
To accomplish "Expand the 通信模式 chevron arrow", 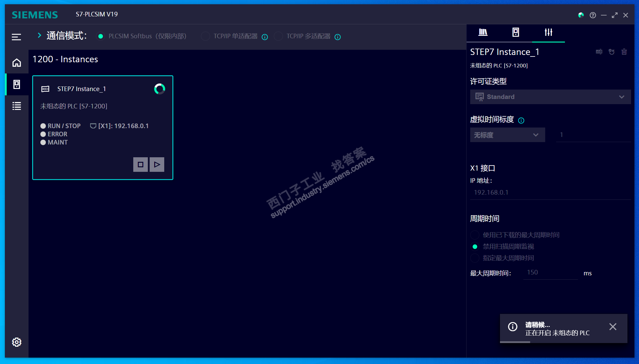I will pos(39,36).
